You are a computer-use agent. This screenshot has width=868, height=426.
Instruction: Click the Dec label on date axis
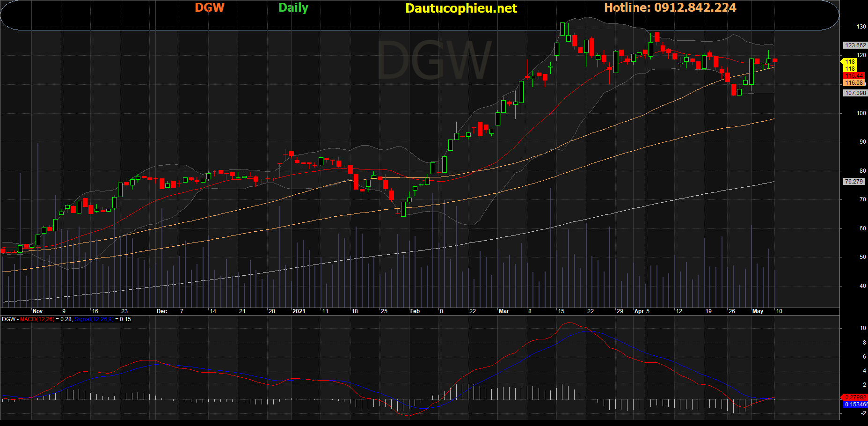pyautogui.click(x=162, y=311)
